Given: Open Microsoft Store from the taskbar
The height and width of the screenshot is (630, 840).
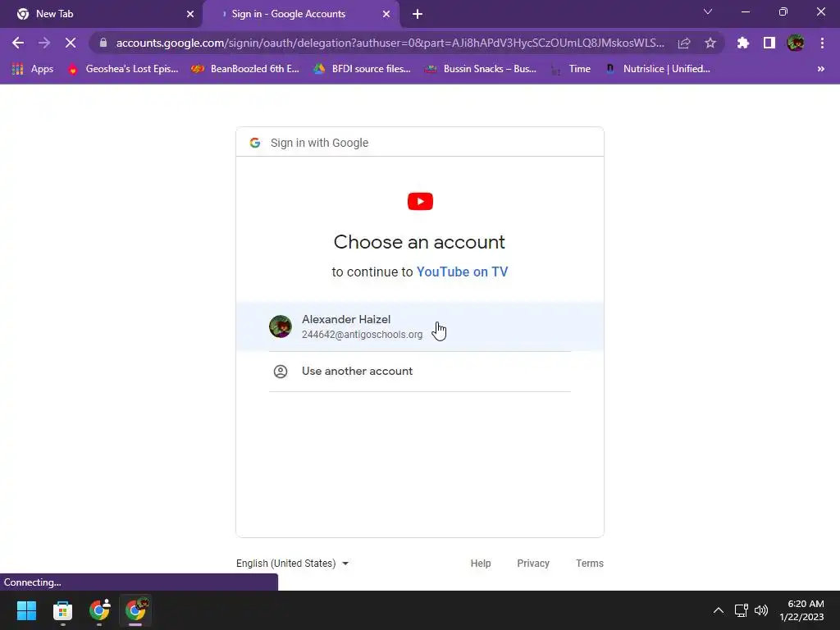Looking at the screenshot, I should point(62,610).
